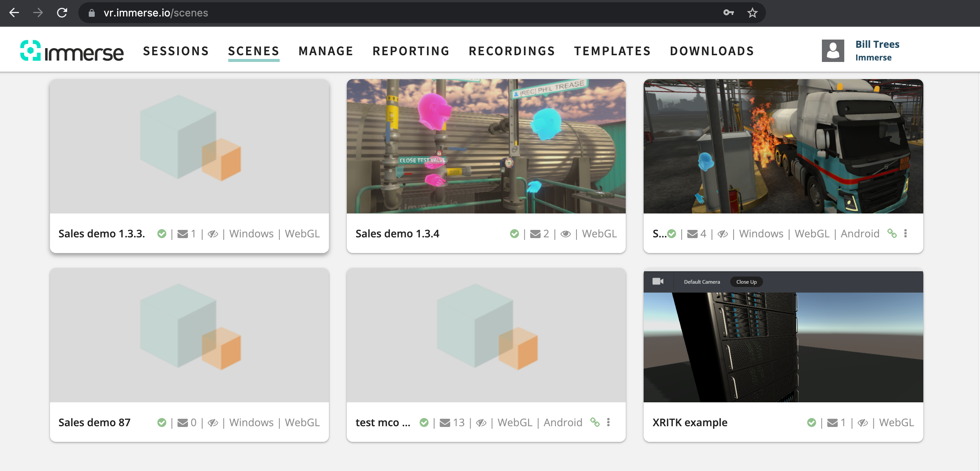Open Bill Trees account menu

[x=877, y=44]
